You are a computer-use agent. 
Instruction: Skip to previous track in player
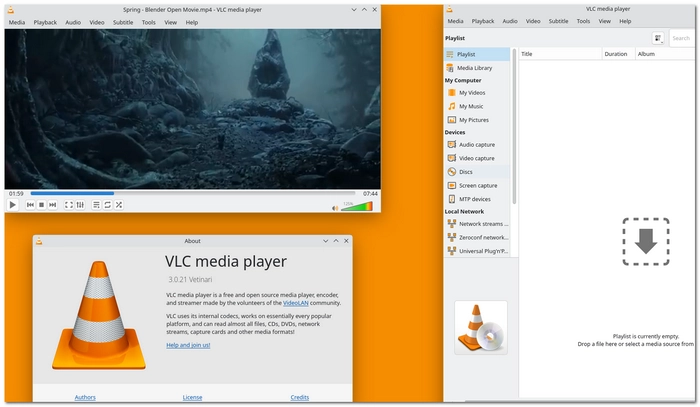coord(30,205)
